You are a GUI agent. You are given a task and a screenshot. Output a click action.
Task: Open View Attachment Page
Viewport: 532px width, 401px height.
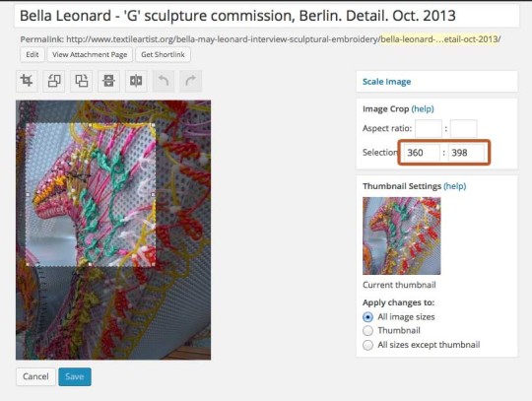[x=90, y=54]
